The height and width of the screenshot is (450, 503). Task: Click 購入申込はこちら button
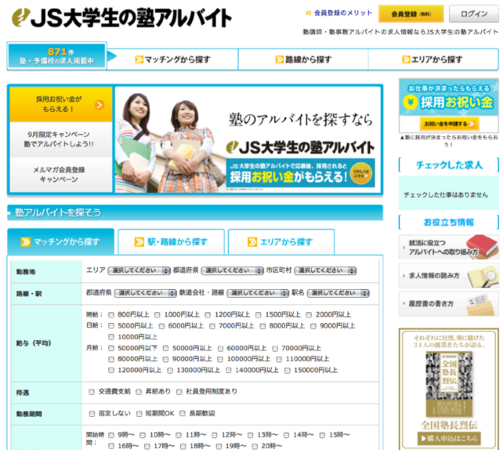(449, 438)
